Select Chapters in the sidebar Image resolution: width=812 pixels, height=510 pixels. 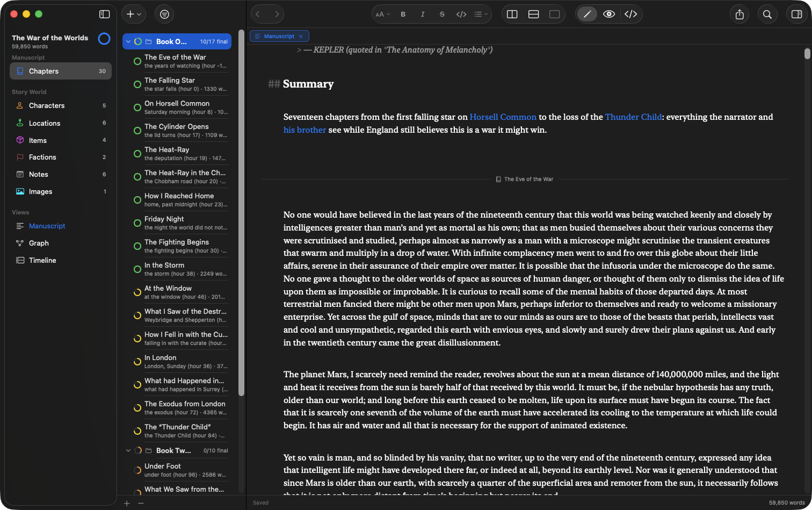click(61, 71)
